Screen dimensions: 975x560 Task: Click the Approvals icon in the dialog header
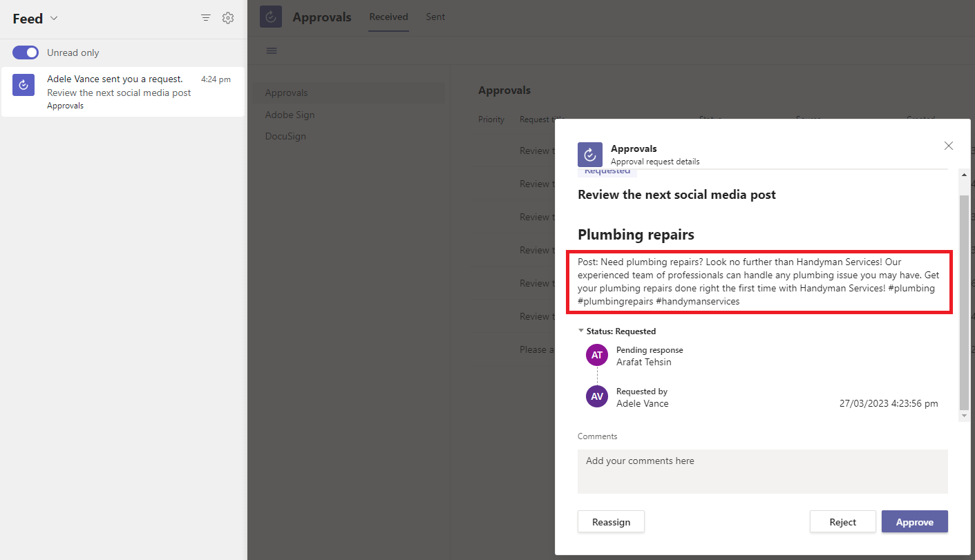click(x=589, y=154)
